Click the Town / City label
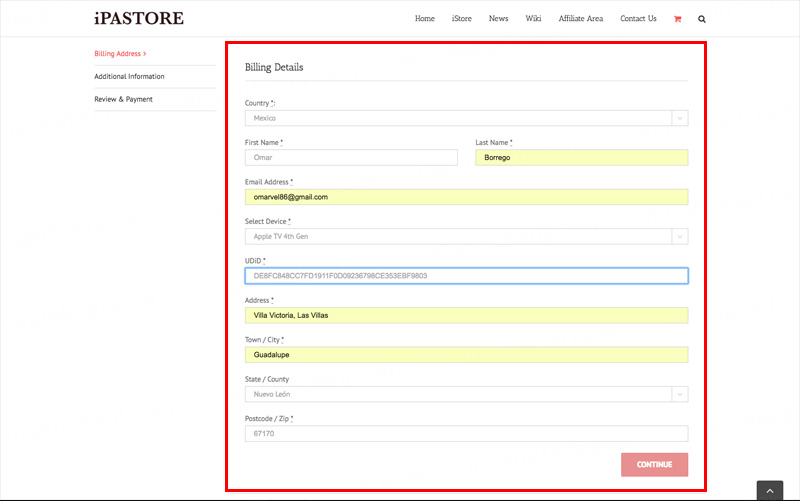The image size is (800, 501). tap(264, 340)
